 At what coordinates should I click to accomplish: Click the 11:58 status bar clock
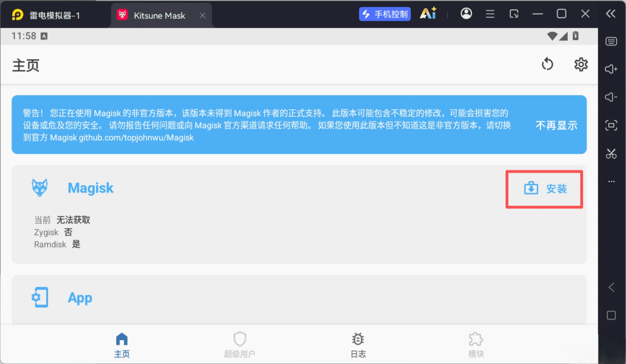tap(24, 36)
